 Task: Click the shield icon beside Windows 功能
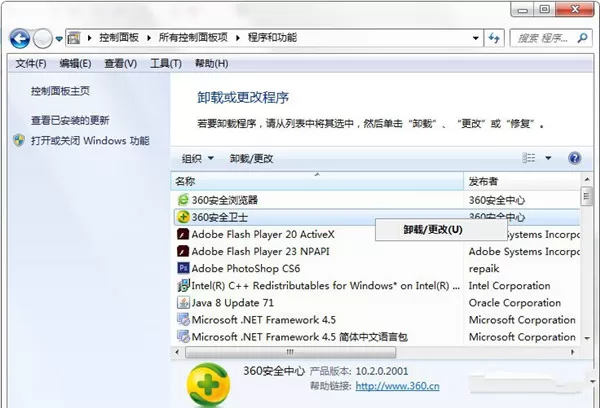pos(19,140)
